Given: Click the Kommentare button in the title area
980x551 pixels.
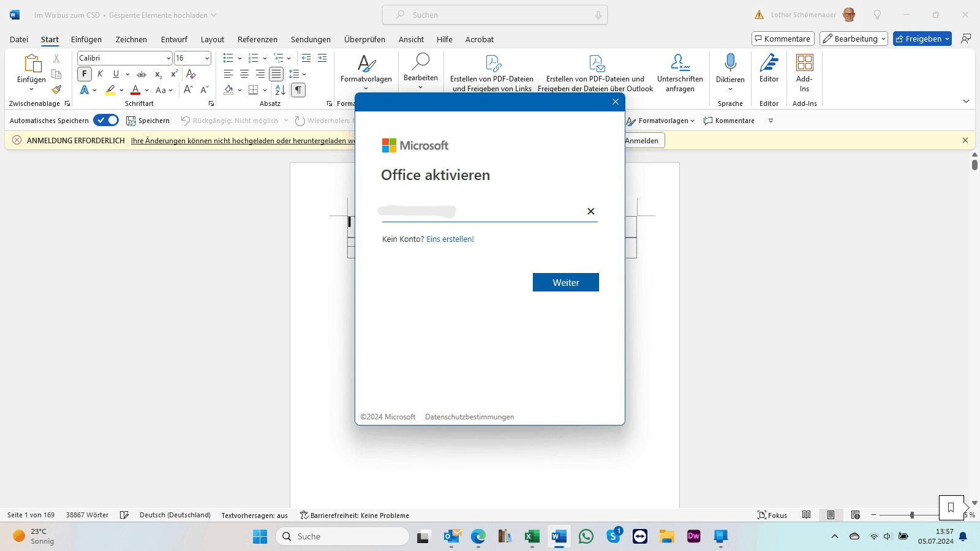Looking at the screenshot, I should (783, 39).
